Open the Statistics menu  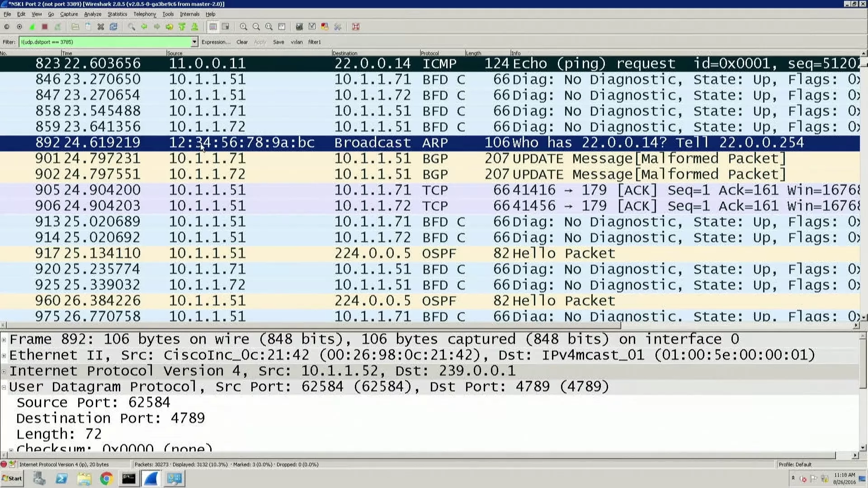[117, 14]
